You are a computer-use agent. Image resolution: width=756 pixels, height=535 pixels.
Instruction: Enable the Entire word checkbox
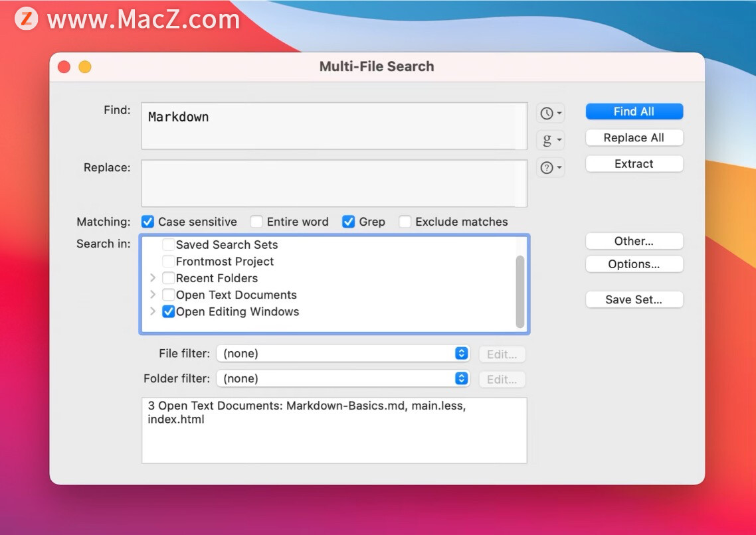(x=256, y=222)
